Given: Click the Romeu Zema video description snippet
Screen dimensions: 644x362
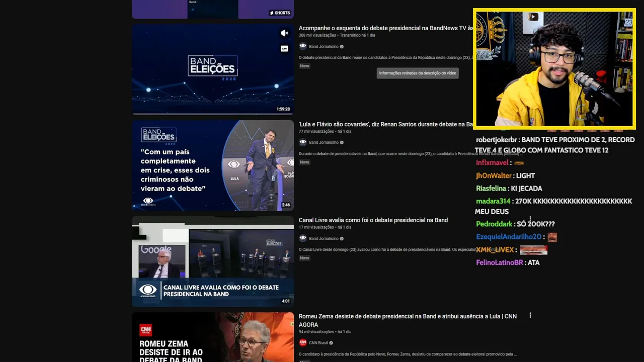Looking at the screenshot, I should pyautogui.click(x=408, y=354).
